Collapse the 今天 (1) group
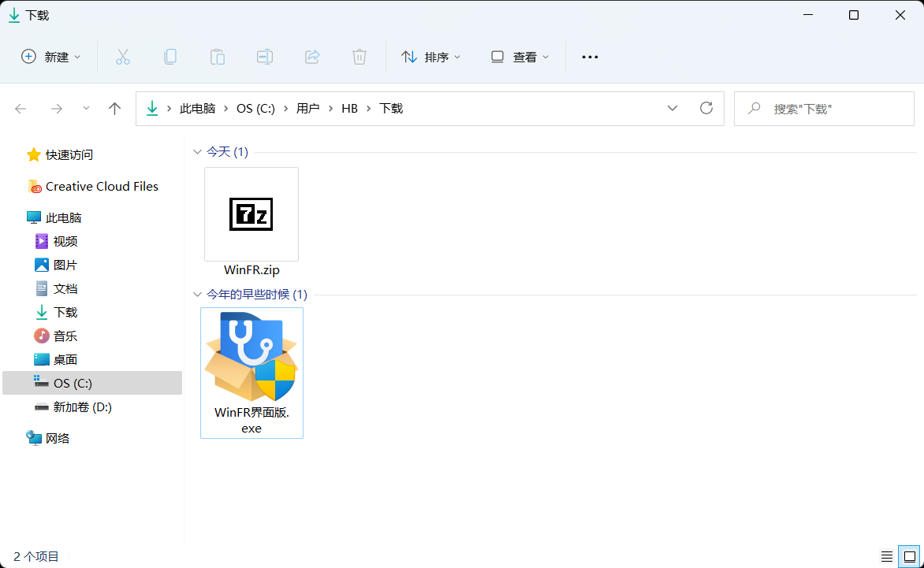The height and width of the screenshot is (568, 924). pyautogui.click(x=197, y=152)
